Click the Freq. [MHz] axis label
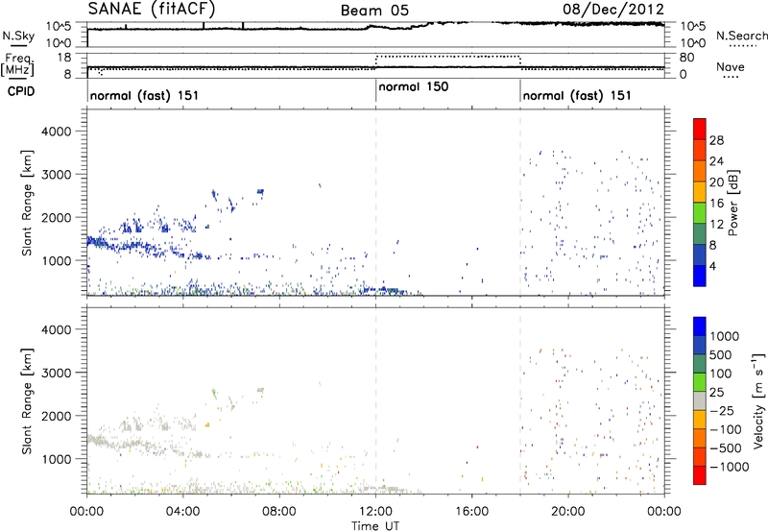 [18, 65]
